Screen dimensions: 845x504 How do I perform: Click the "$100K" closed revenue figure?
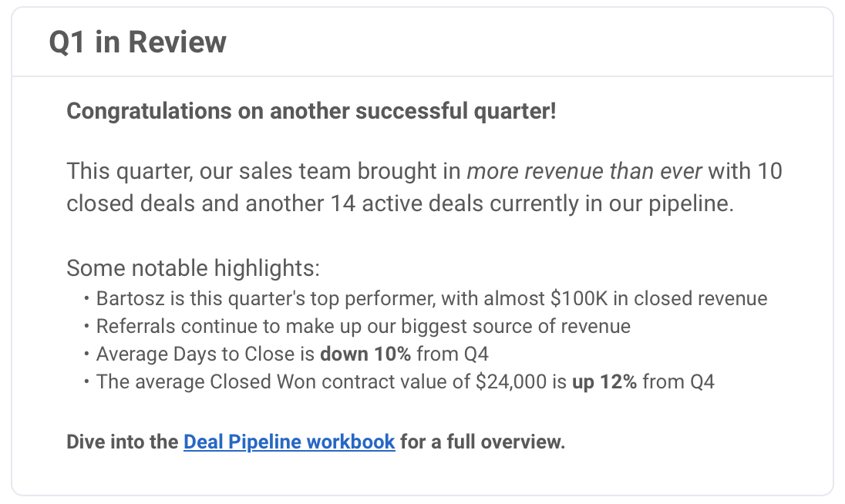(597, 298)
